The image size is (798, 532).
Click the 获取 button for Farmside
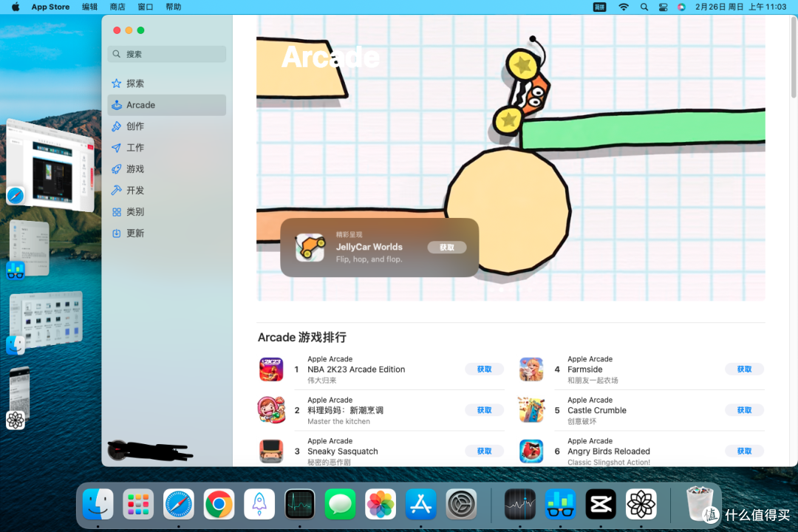pyautogui.click(x=745, y=369)
